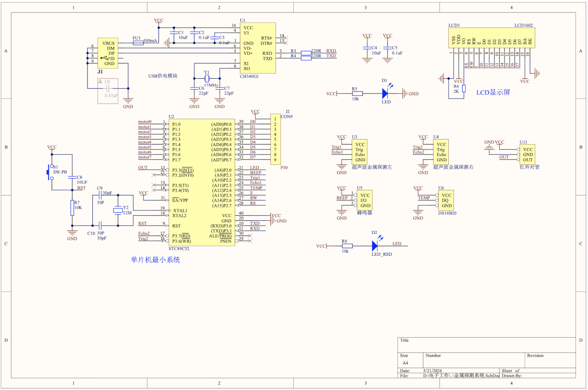This screenshot has height=390, width=588.
Task: Click the "Drawn By:" field
Action: click(512, 376)
